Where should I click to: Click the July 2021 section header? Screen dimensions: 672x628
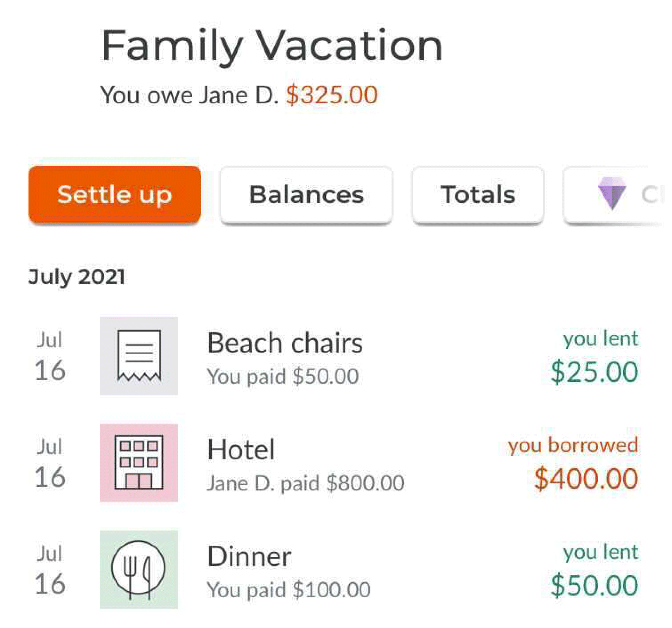pyautogui.click(x=77, y=277)
